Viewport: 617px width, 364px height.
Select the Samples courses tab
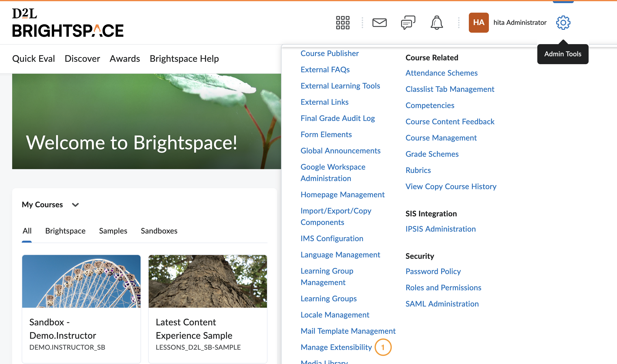(113, 231)
